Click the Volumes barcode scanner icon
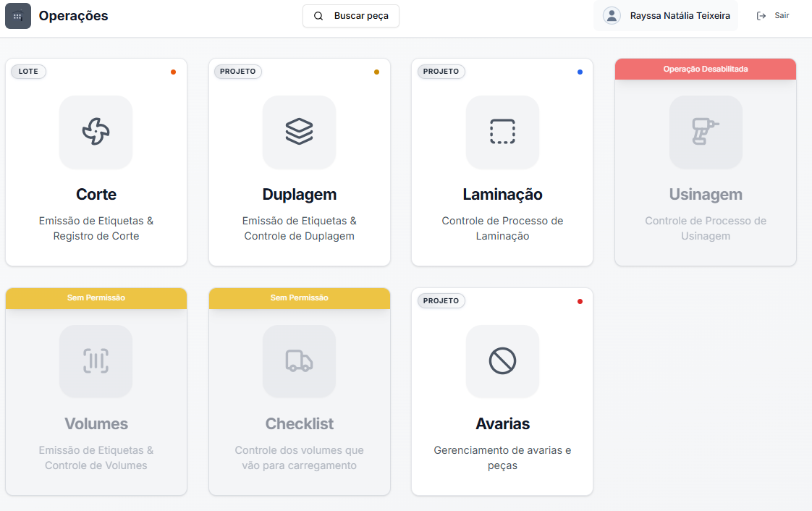 click(x=96, y=360)
